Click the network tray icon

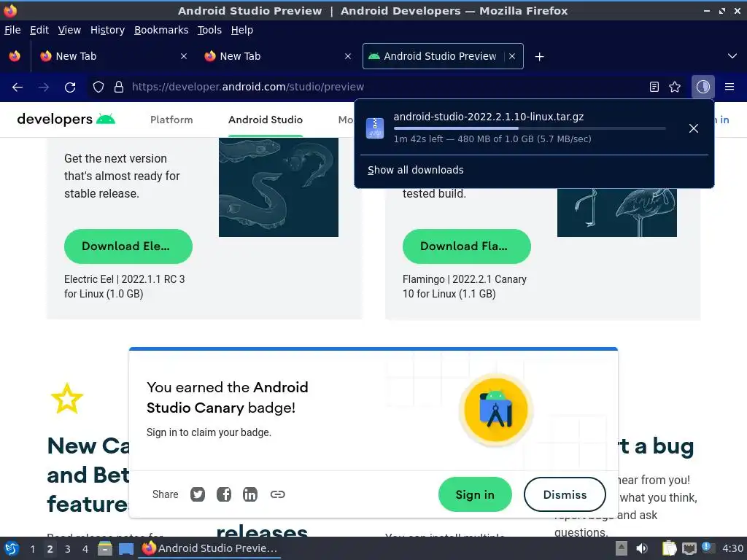[689, 548]
